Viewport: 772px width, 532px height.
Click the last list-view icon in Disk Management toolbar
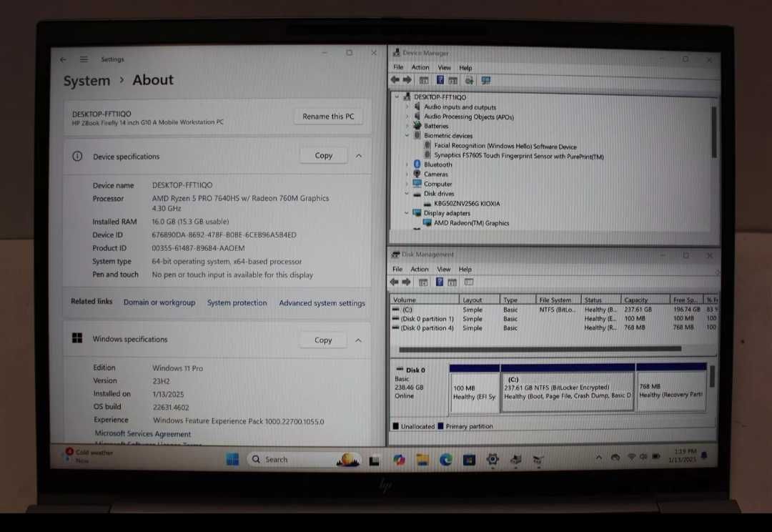[469, 282]
